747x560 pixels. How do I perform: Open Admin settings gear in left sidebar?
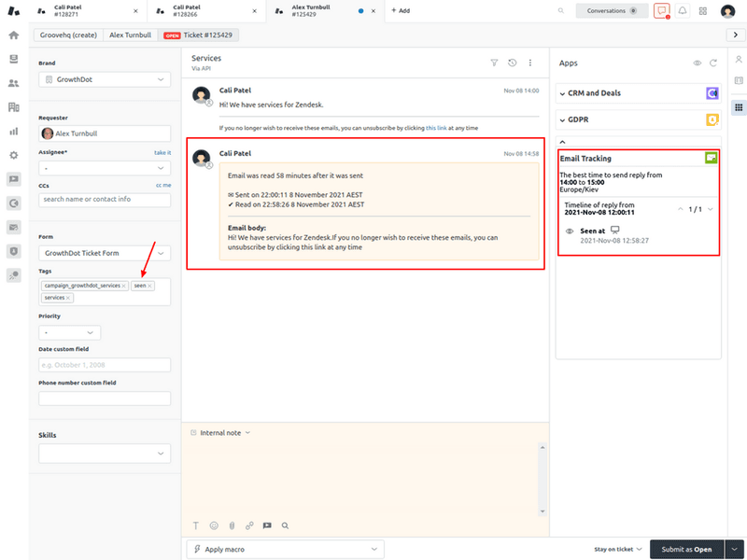(x=13, y=157)
